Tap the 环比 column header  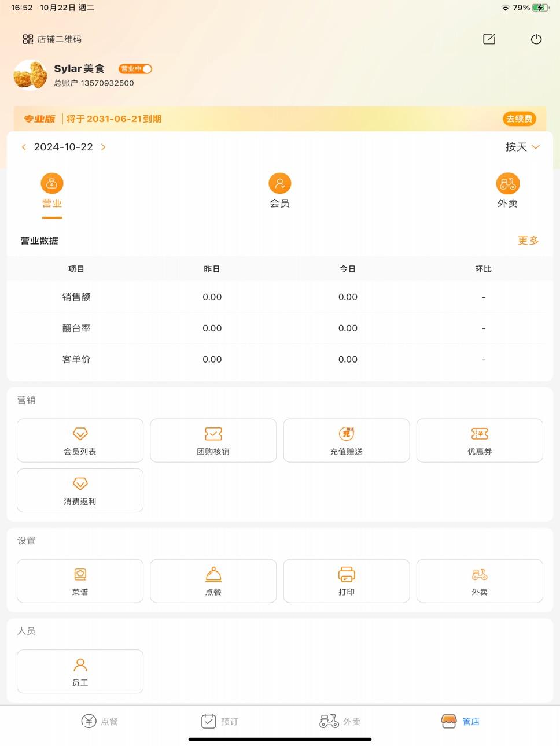pyautogui.click(x=483, y=269)
